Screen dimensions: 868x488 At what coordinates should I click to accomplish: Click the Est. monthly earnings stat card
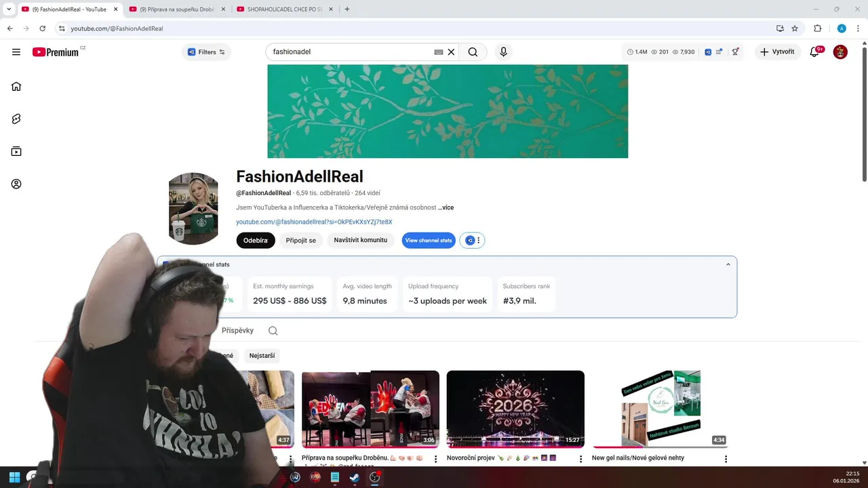click(x=290, y=294)
